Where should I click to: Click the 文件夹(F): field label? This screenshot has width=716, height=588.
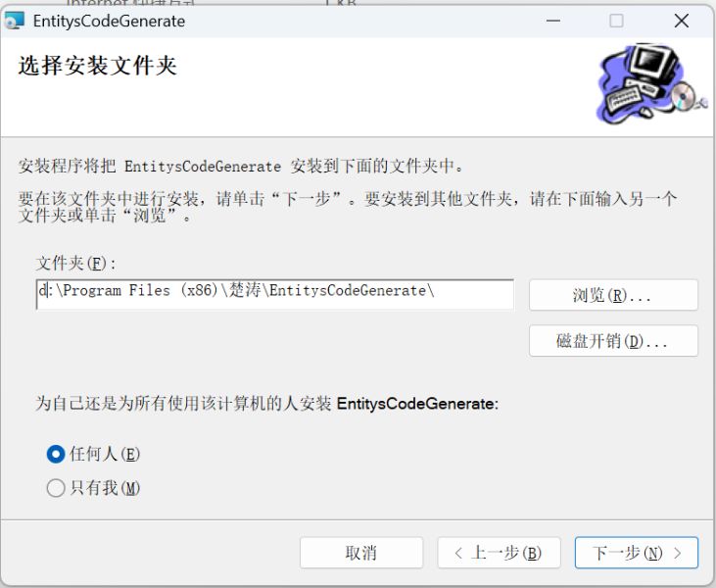coord(75,264)
